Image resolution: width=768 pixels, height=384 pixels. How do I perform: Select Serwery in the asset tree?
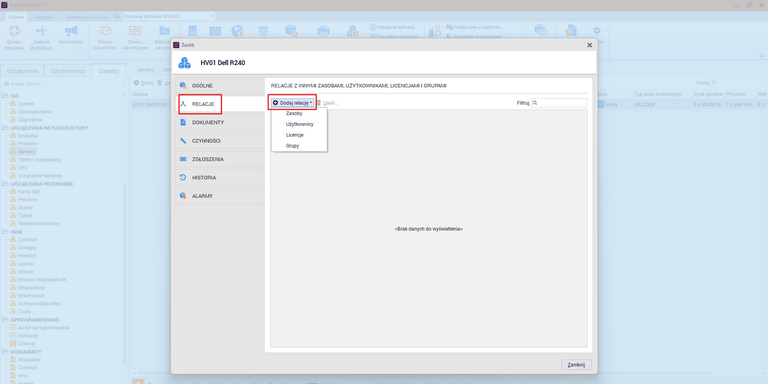pyautogui.click(x=27, y=152)
